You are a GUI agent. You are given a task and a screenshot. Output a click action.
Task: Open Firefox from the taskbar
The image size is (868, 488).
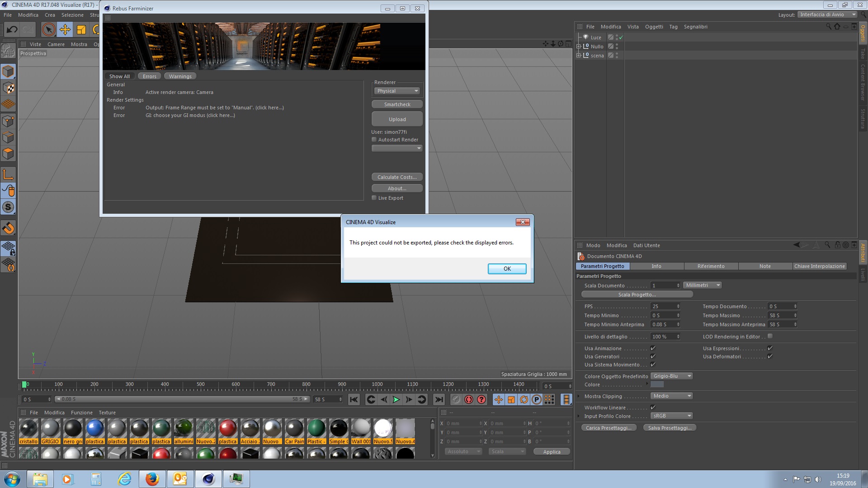(152, 479)
